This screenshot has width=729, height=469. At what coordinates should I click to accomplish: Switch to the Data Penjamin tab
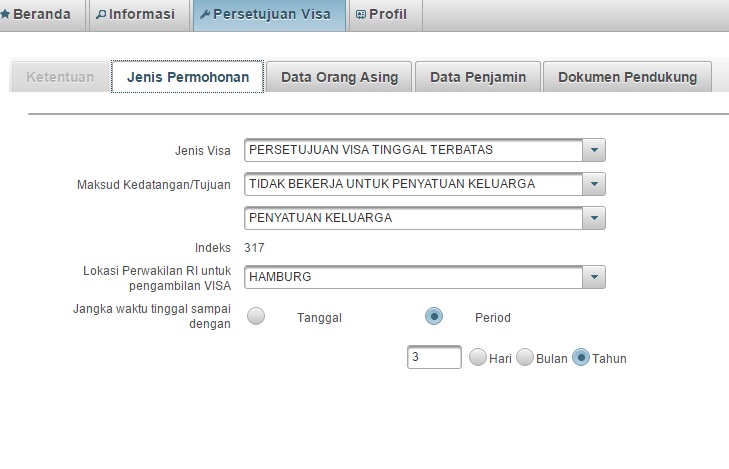(478, 77)
